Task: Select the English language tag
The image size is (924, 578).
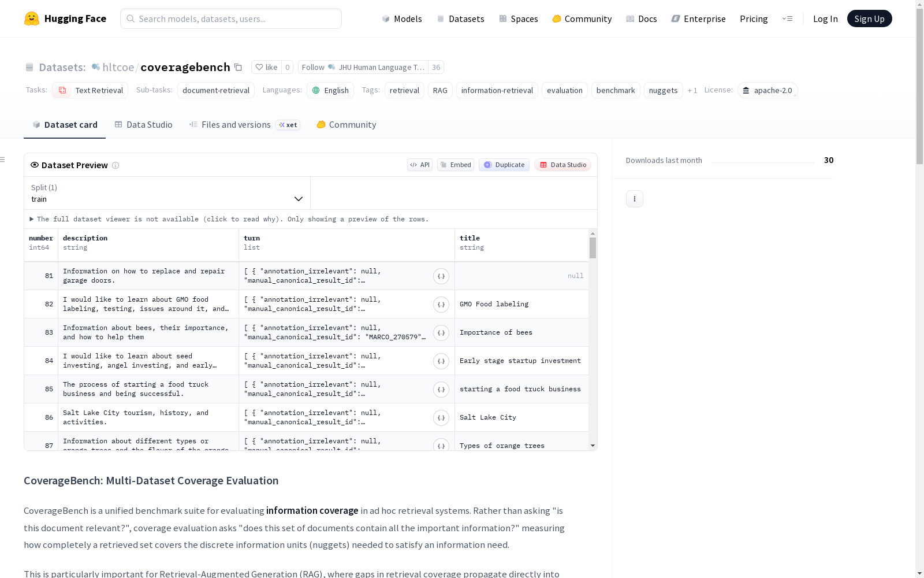Action: pos(331,90)
